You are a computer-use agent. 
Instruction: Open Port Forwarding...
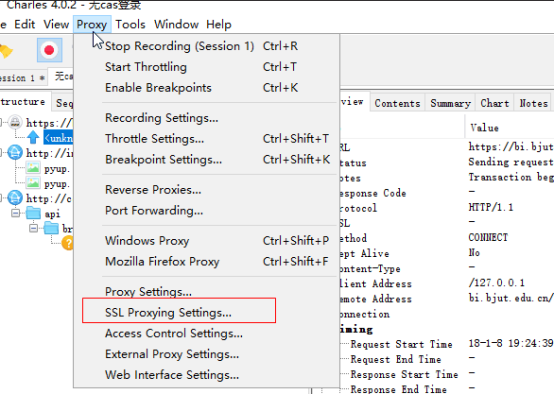[x=206, y=211]
